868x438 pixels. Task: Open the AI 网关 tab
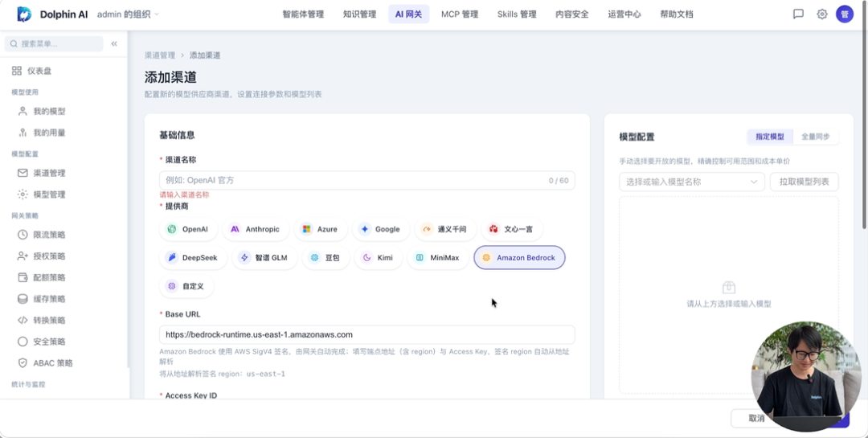tap(408, 14)
